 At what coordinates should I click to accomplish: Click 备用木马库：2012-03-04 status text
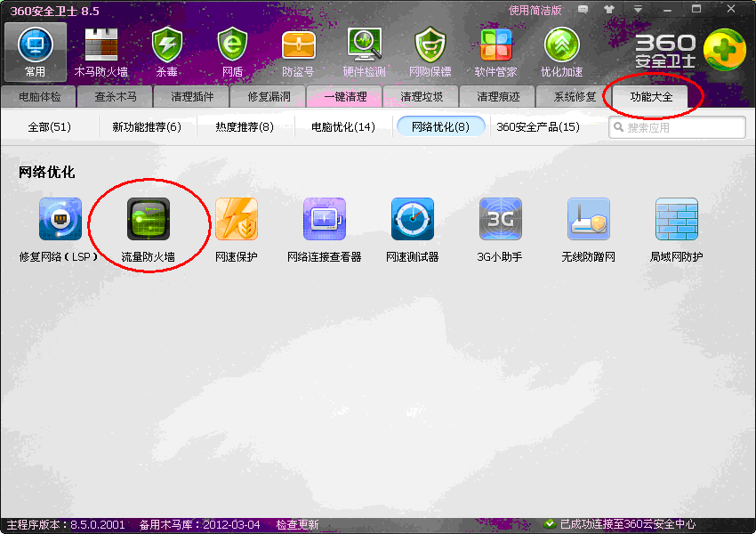pos(199,525)
